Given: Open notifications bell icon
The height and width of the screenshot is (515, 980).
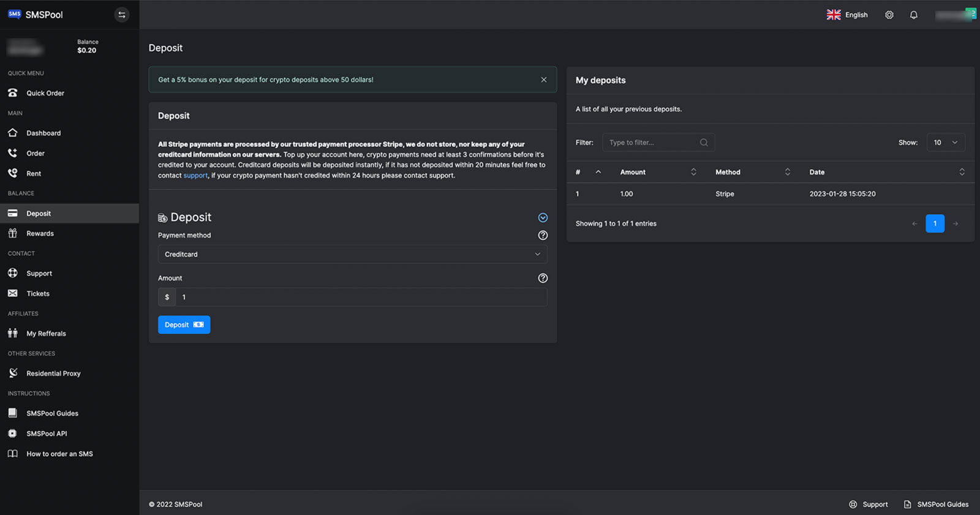Looking at the screenshot, I should click(x=914, y=15).
